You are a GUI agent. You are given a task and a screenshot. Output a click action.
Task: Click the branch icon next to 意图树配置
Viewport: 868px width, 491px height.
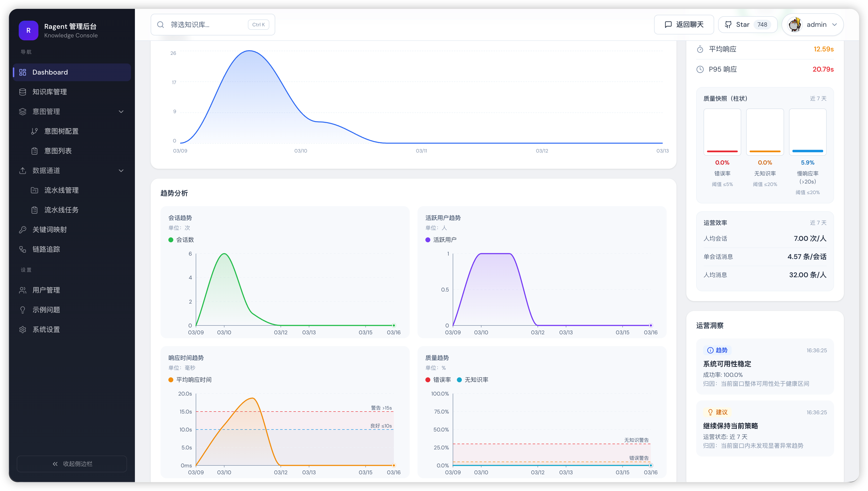click(x=34, y=131)
